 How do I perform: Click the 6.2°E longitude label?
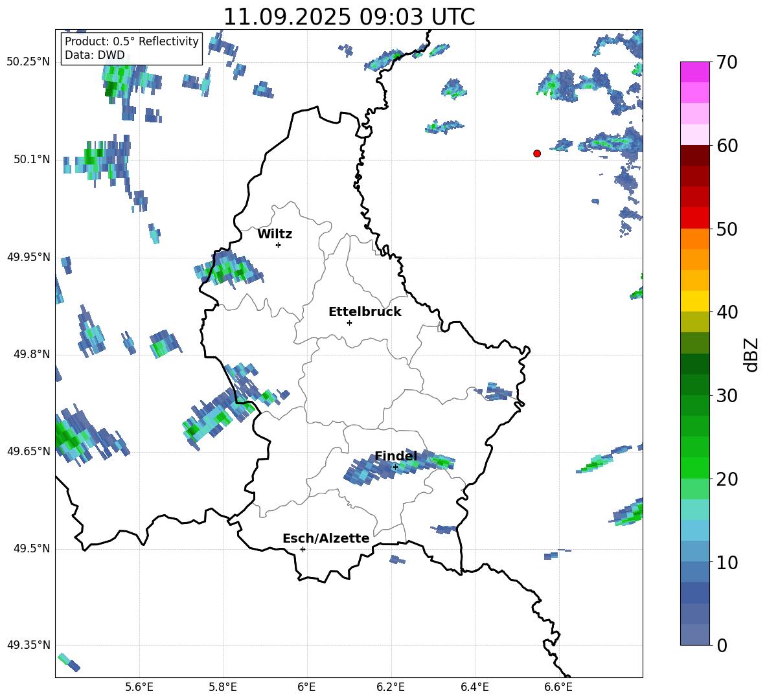point(391,687)
